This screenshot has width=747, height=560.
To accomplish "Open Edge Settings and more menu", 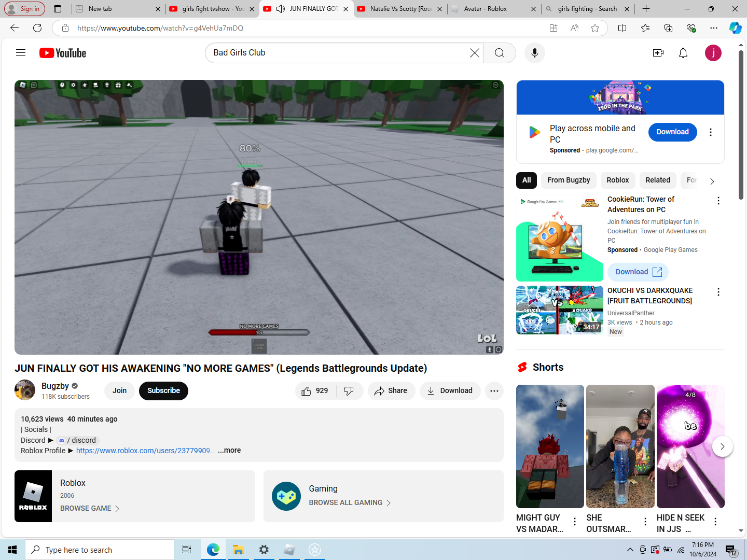I will [714, 28].
